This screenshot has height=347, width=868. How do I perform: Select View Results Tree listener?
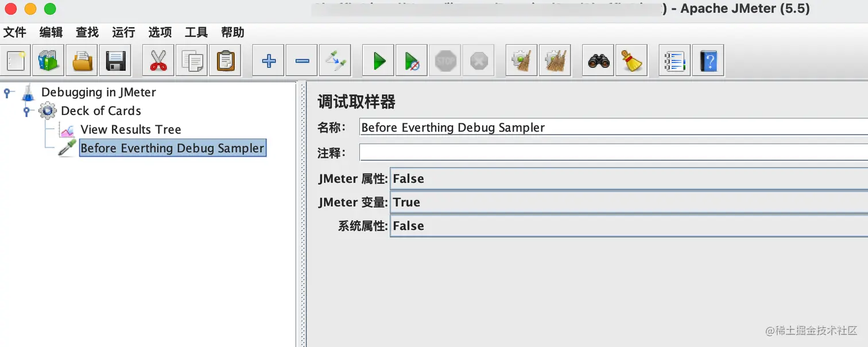[131, 130]
